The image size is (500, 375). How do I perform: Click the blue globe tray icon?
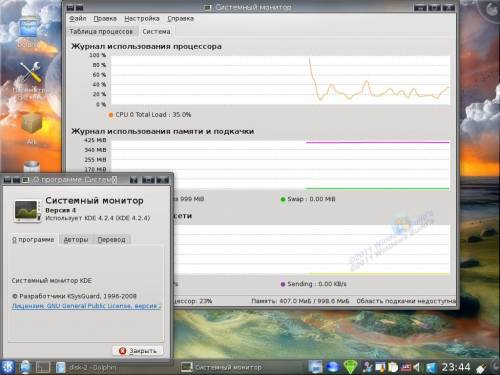tap(332, 367)
